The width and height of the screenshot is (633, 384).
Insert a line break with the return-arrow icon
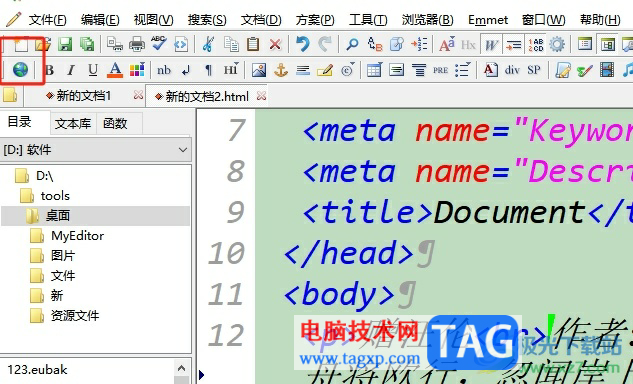click(x=186, y=71)
